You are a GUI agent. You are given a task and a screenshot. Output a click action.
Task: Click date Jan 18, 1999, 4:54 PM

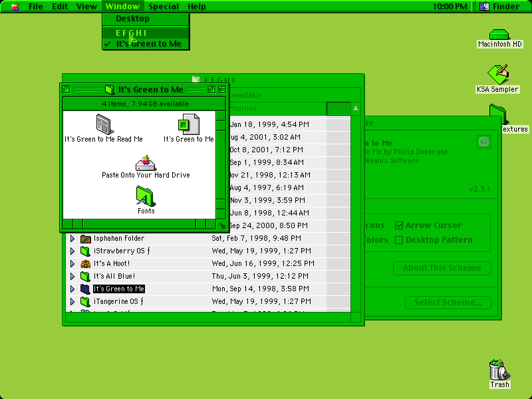269,124
